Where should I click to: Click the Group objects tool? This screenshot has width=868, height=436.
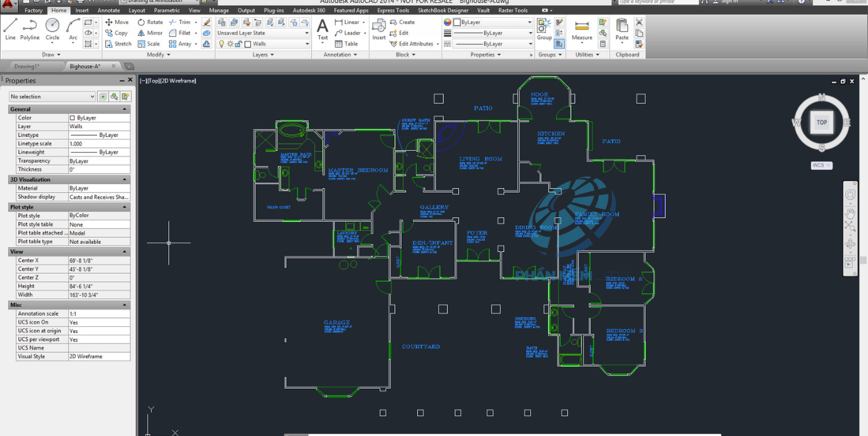pos(544,30)
